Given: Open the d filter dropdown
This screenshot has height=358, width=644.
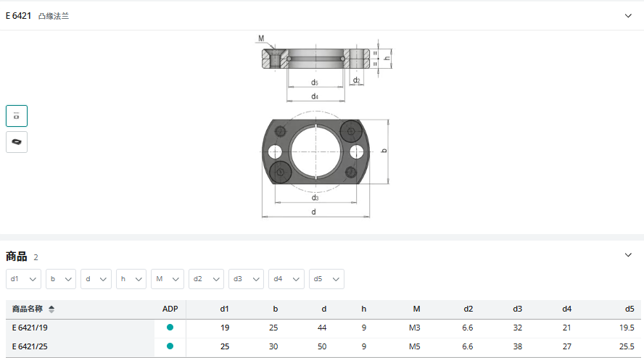Looking at the screenshot, I should click(x=96, y=279).
